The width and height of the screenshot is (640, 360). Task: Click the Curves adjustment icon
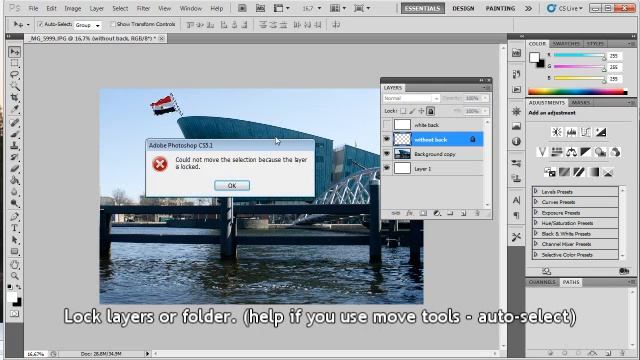(586, 132)
